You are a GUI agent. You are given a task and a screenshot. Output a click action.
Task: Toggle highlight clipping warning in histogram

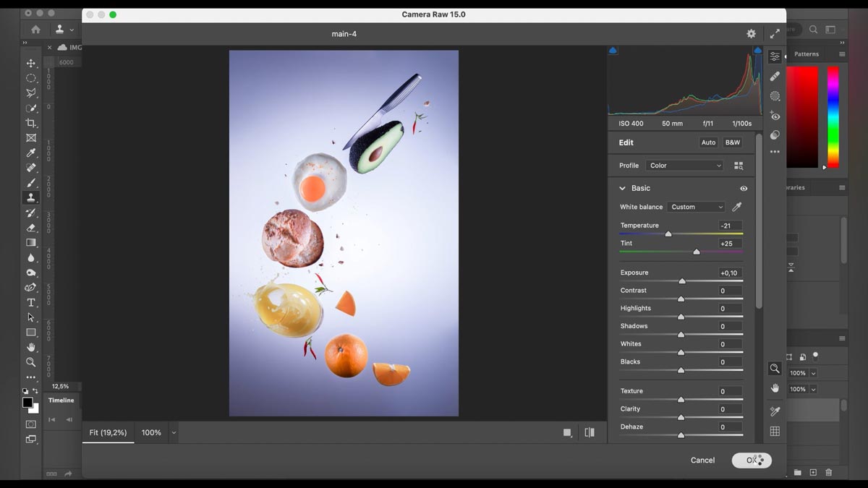click(x=757, y=50)
